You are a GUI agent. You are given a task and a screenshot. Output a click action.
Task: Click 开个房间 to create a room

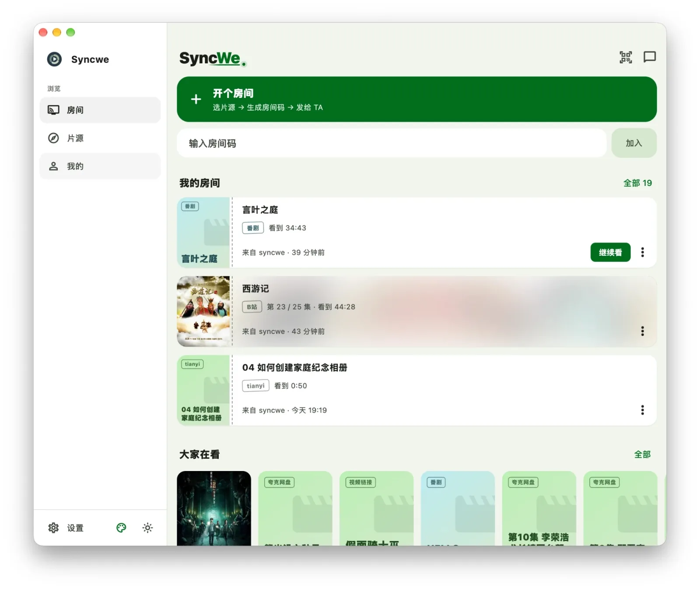pyautogui.click(x=416, y=99)
